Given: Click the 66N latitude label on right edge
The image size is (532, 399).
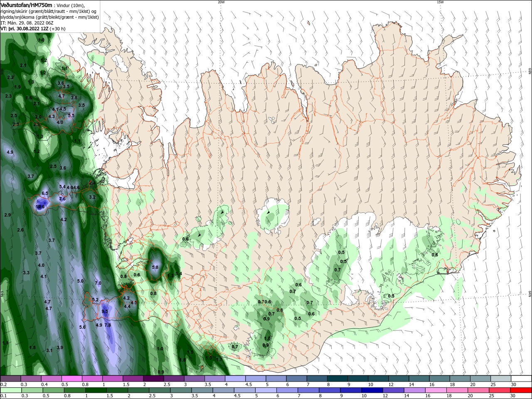Looking at the screenshot, I should tap(530, 71).
